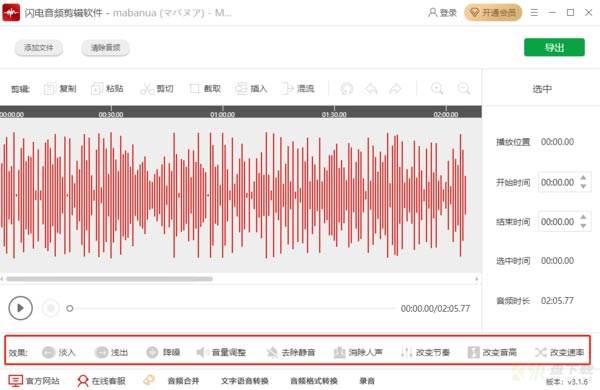The height and width of the screenshot is (390, 600).
Task: Click the Copy (复制) tool icon
Action: pos(49,89)
